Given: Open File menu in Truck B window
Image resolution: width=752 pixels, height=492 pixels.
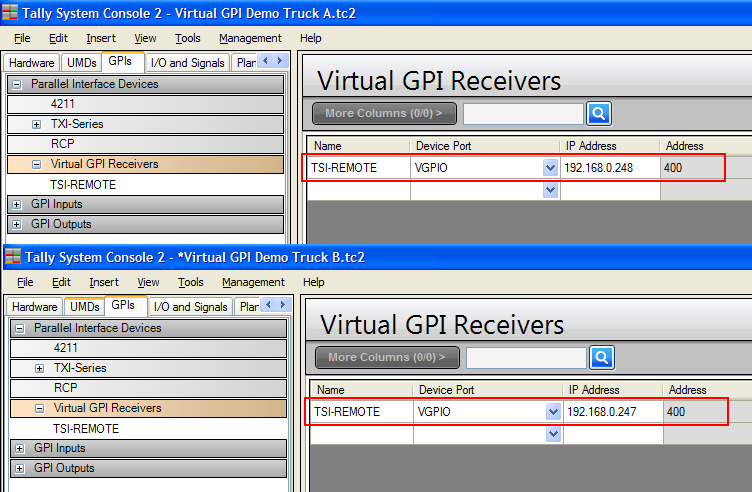Looking at the screenshot, I should tap(25, 282).
